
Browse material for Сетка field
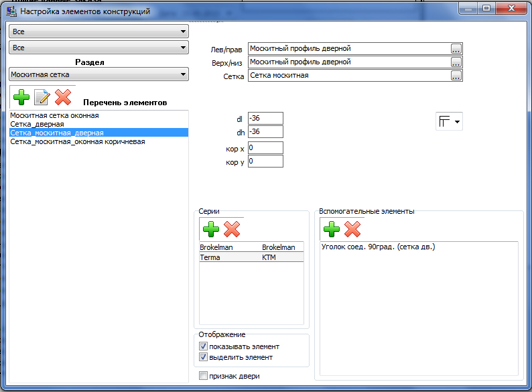(456, 76)
